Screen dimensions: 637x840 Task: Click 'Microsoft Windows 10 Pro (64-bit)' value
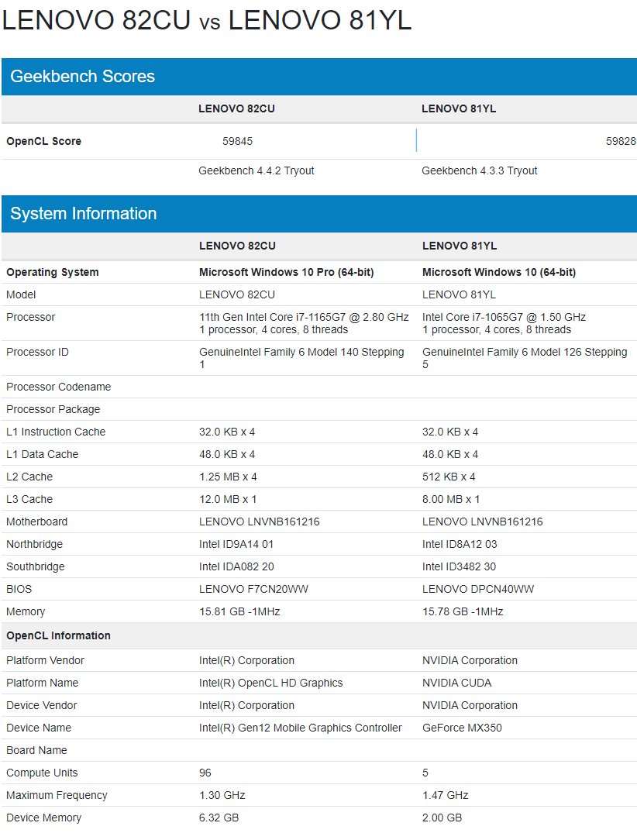pyautogui.click(x=287, y=272)
